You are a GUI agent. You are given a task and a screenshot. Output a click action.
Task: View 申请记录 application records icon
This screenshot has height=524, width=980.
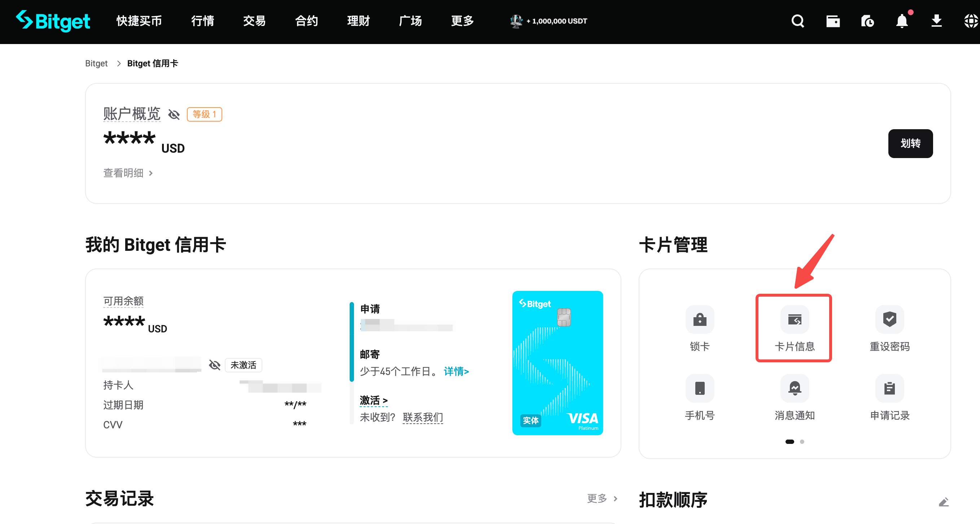(889, 388)
